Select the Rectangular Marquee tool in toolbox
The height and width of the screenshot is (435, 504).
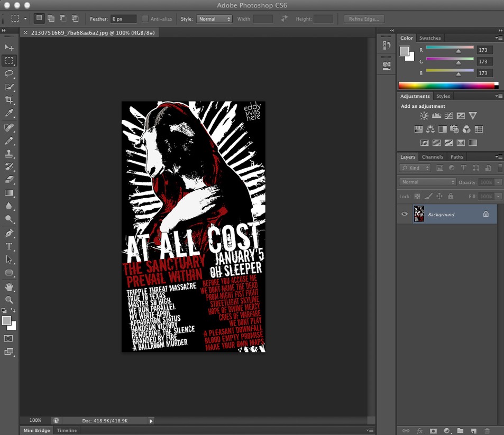pos(9,60)
